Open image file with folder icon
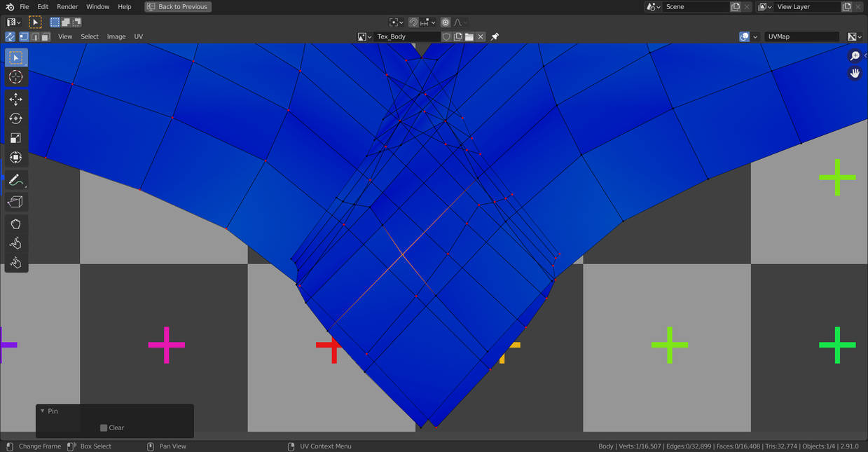Screen dimensions: 868x452 [x=469, y=36]
